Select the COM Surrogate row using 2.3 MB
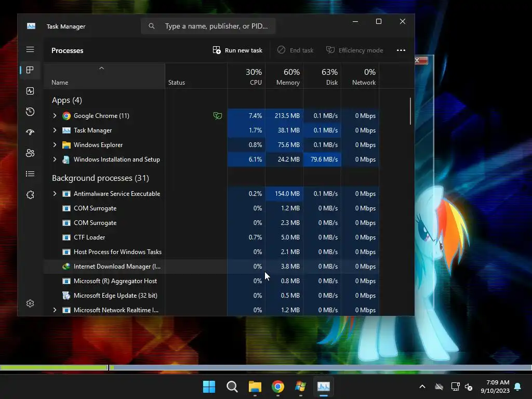Viewport: 532px width, 399px height. pos(211,223)
